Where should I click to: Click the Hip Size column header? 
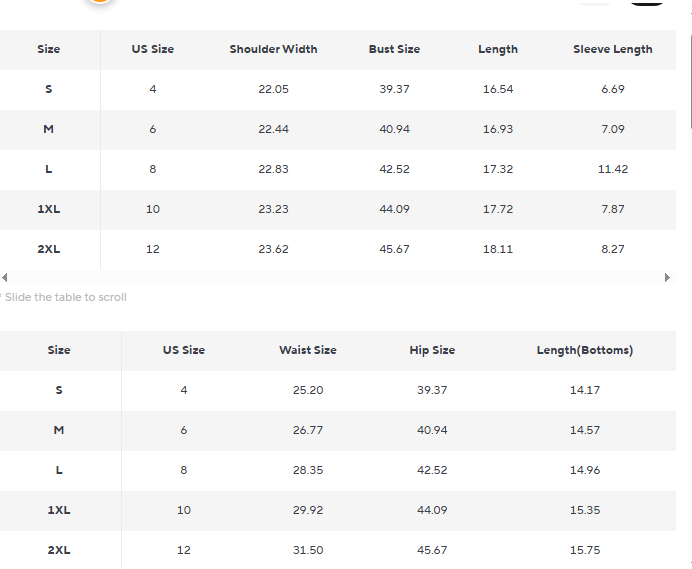(x=432, y=350)
